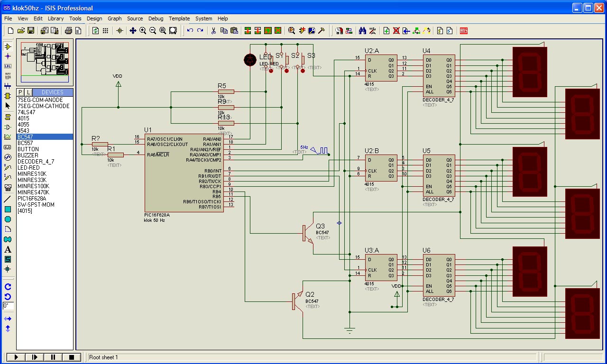The height and width of the screenshot is (364, 607).
Task: Select PIC16F628A in devices list
Action: (x=32, y=199)
